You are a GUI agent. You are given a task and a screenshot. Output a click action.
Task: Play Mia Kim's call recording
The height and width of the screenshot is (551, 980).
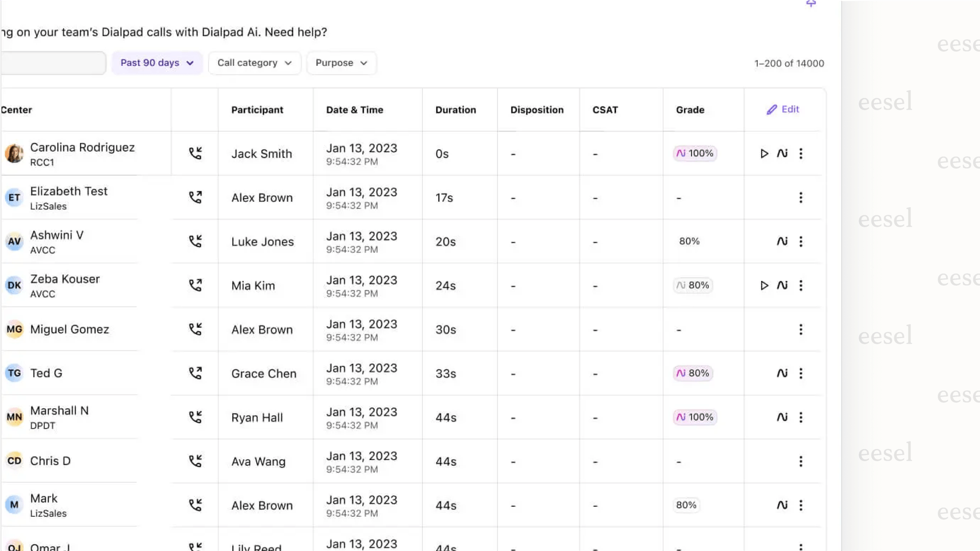764,285
